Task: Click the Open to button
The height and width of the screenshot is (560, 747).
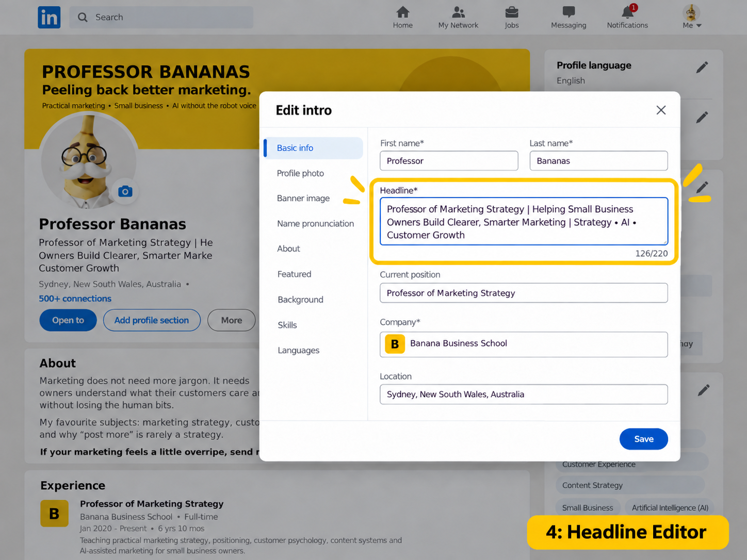Action: coord(68,320)
